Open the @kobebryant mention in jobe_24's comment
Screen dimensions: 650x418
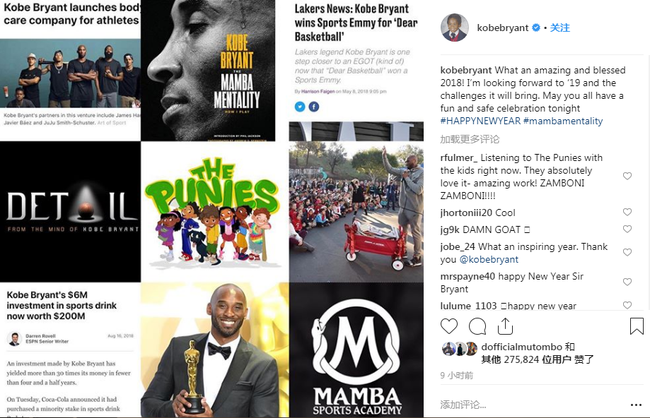click(489, 260)
